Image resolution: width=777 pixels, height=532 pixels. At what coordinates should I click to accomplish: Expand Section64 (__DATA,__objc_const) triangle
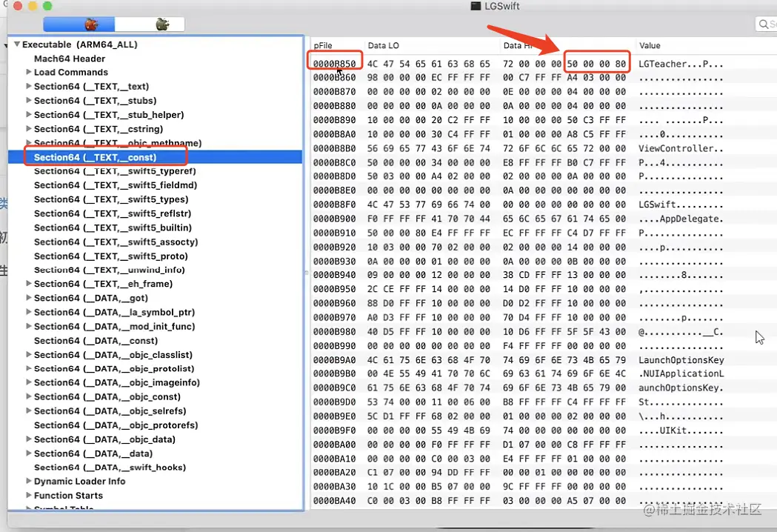click(29, 396)
